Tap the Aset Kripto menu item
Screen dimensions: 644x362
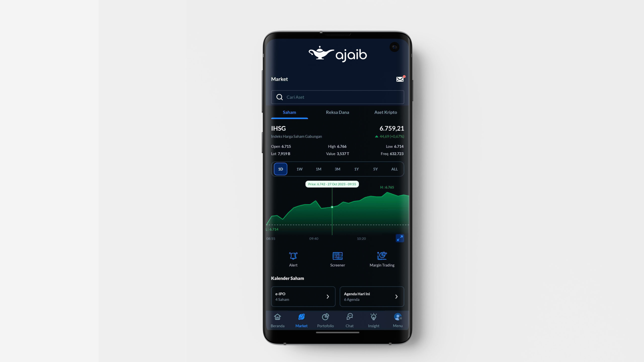pyautogui.click(x=385, y=112)
